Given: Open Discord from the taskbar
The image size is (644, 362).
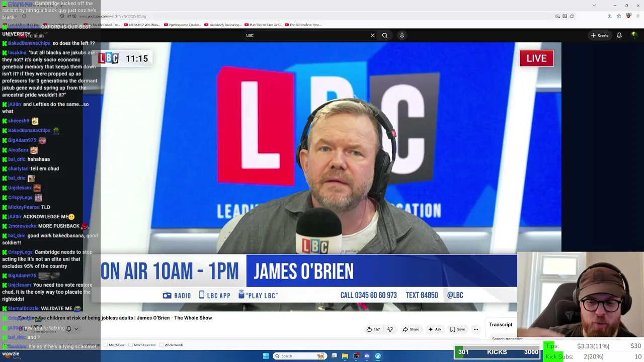Looking at the screenshot, I should point(367,356).
